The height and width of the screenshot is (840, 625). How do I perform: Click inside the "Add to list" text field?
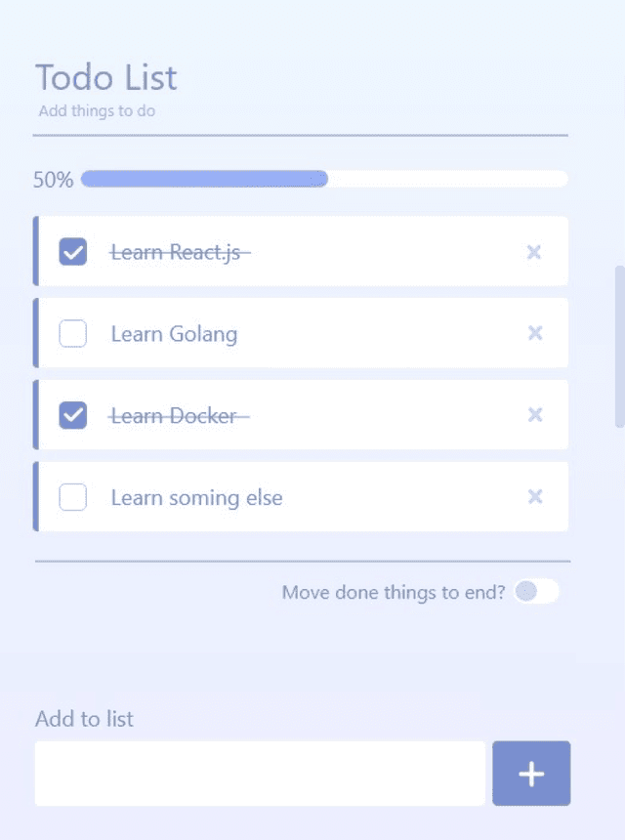259,773
